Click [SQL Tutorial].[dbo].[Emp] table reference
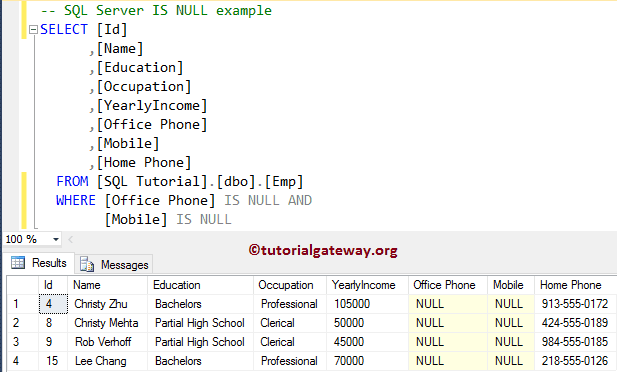This screenshot has height=372, width=617. click(200, 181)
